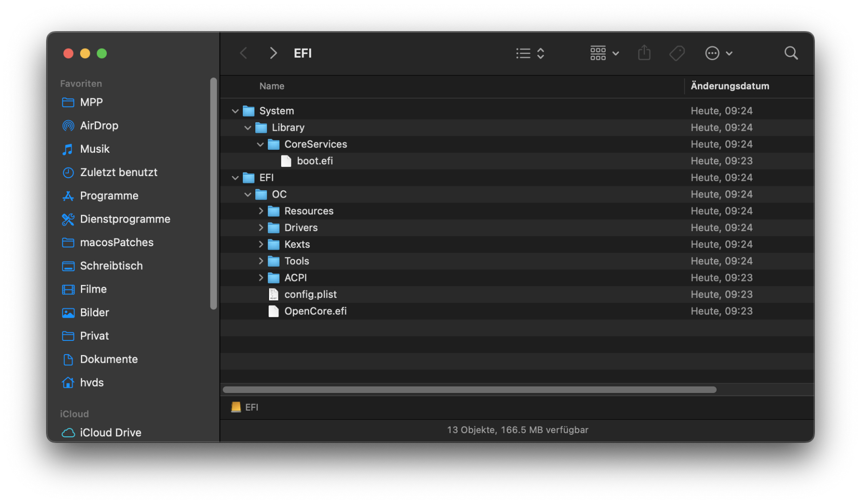Screen dimensions: 861x504
Task: Open AirDrop in the sidebar
Action: 99,126
